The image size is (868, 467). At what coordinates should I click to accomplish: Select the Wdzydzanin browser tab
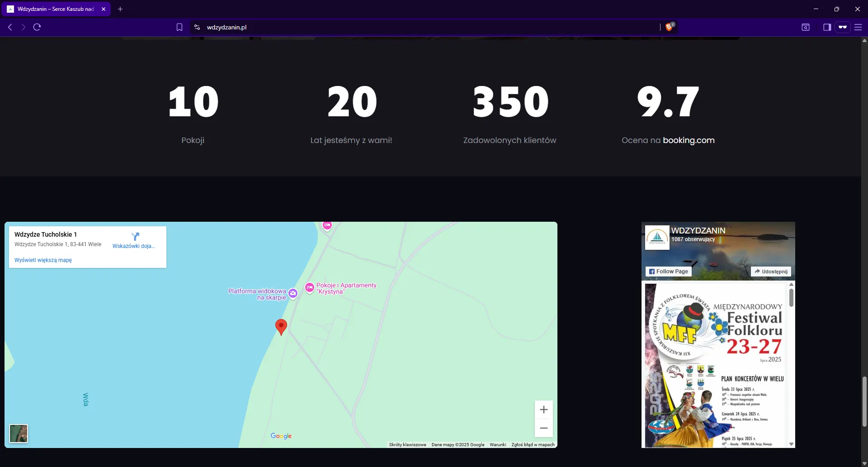pyautogui.click(x=54, y=9)
